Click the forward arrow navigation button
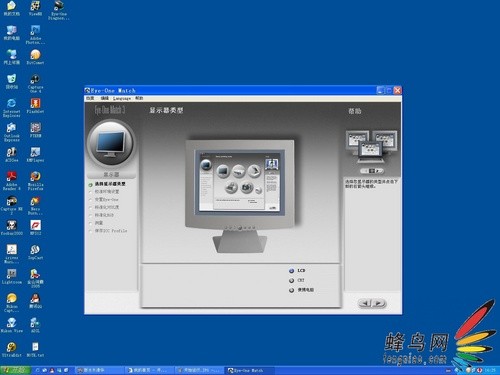 (379, 303)
